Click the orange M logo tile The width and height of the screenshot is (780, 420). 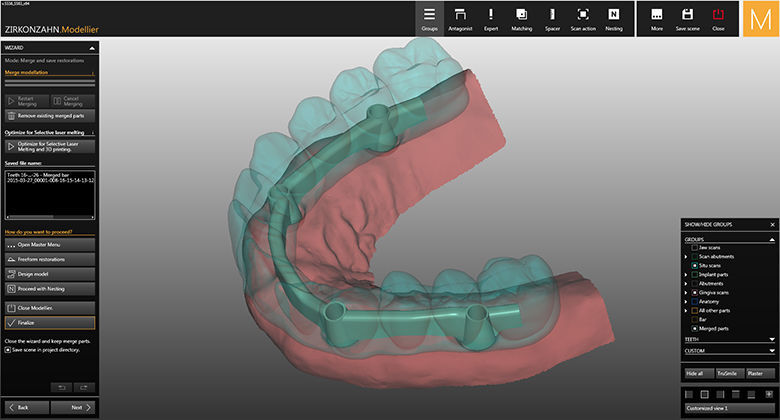point(760,19)
